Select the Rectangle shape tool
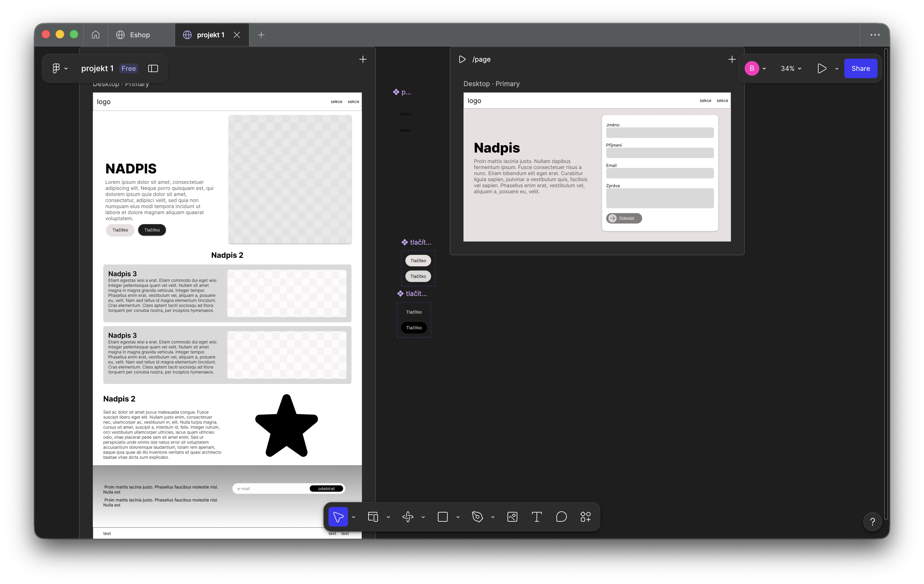Screen dimensions: 924x584 click(x=442, y=516)
